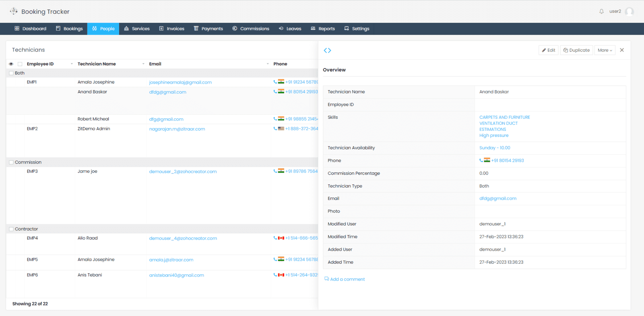Switch to the Invoices tab
The width and height of the screenshot is (644, 316).
pyautogui.click(x=171, y=29)
